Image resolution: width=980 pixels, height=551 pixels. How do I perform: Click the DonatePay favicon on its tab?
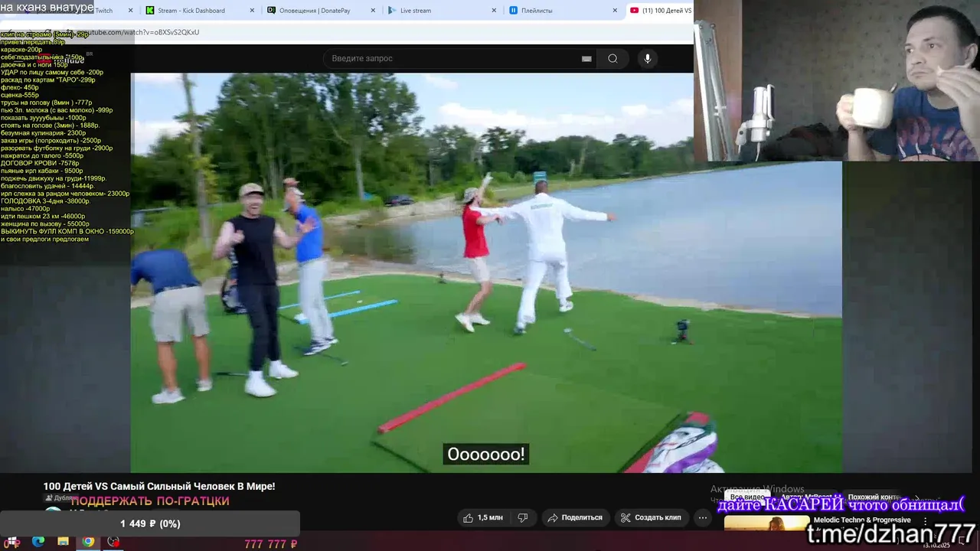pos(271,11)
